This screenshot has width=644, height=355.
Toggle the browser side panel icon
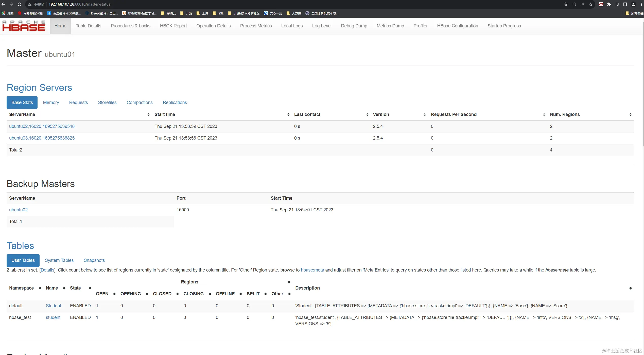click(x=625, y=4)
